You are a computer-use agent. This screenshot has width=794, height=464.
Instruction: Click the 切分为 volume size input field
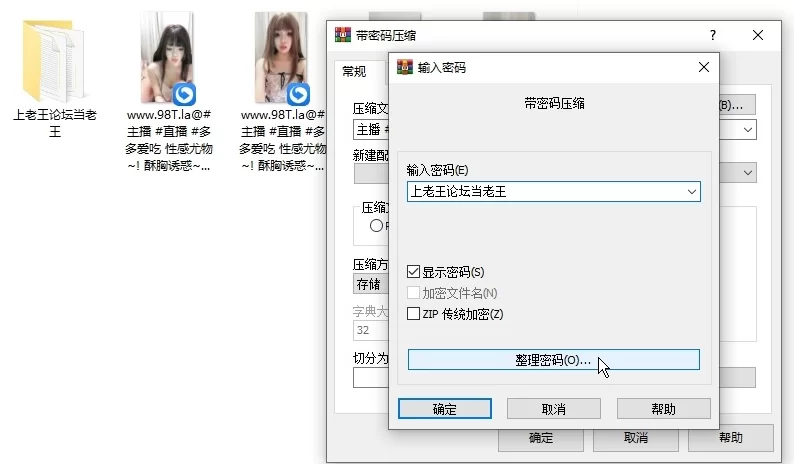(371, 377)
